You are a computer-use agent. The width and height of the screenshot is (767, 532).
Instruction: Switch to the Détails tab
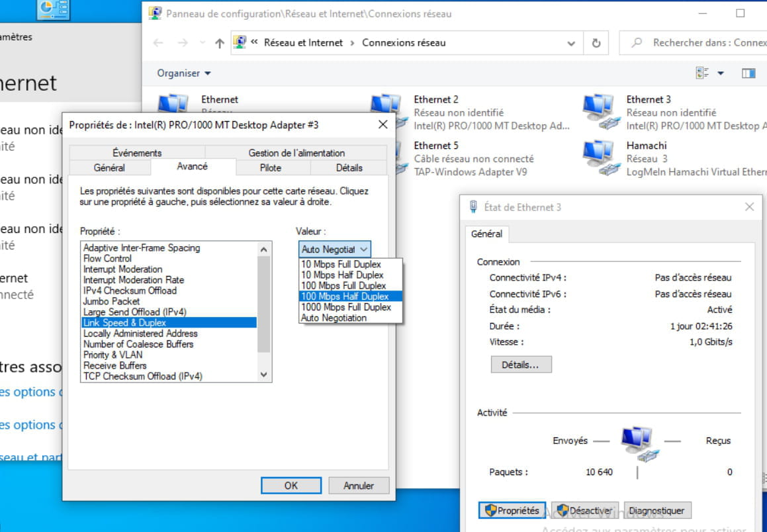click(349, 167)
